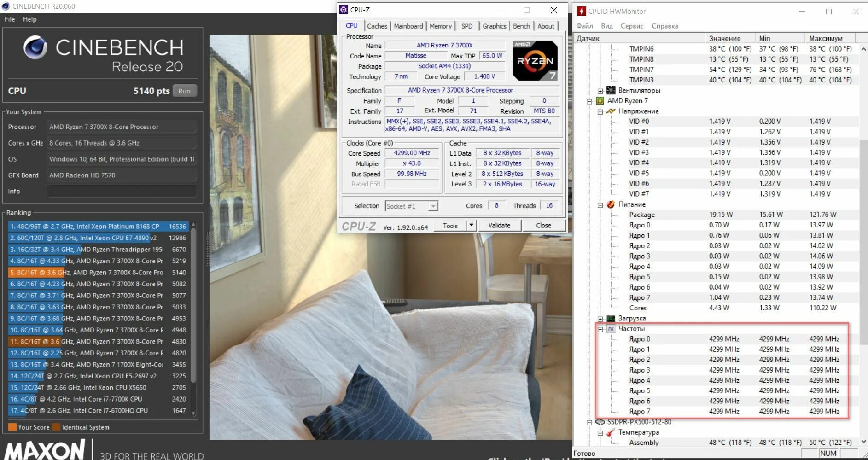Click the clock icon next to Частоты
Viewport: 868px width, 460px height.
pos(611,328)
